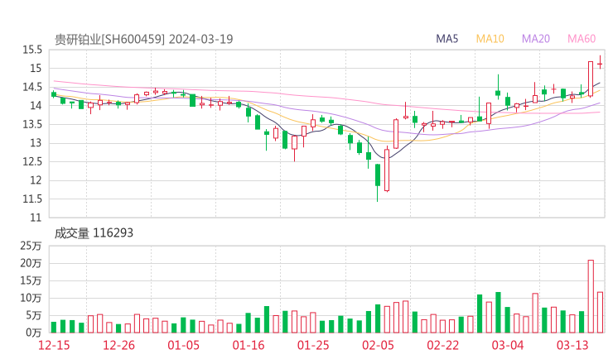Image resolution: width=613 pixels, height=364 pixels.
Task: Click the last candlestick near 15.1
Action: (600, 63)
